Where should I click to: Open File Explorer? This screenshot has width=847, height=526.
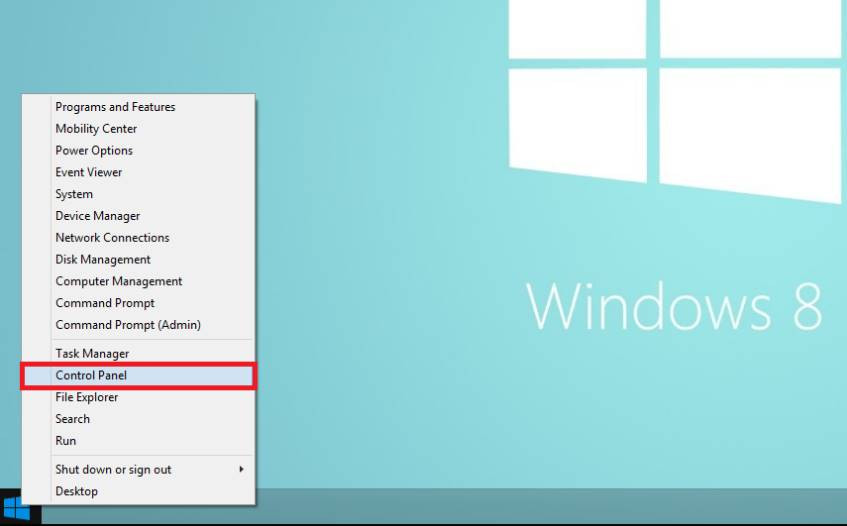[x=138, y=397]
